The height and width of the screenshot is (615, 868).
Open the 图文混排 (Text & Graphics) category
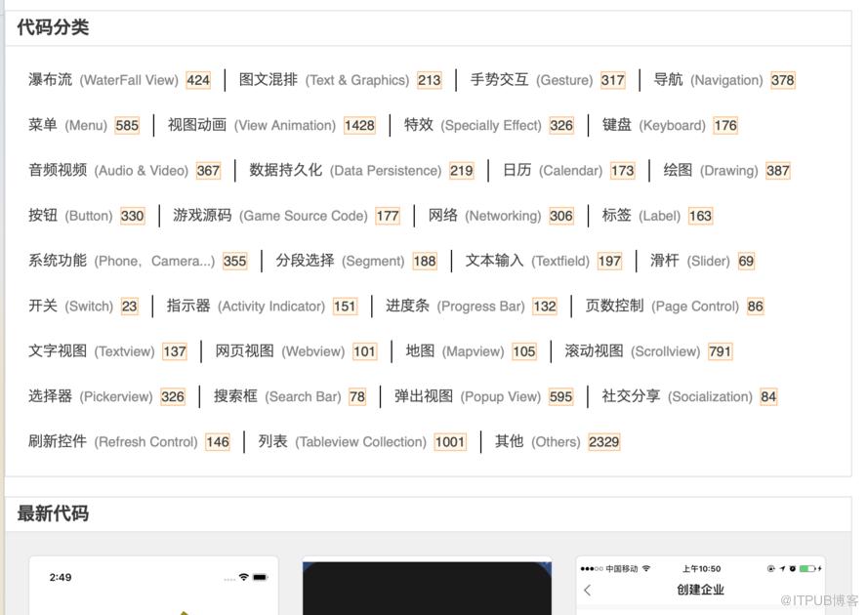[324, 80]
